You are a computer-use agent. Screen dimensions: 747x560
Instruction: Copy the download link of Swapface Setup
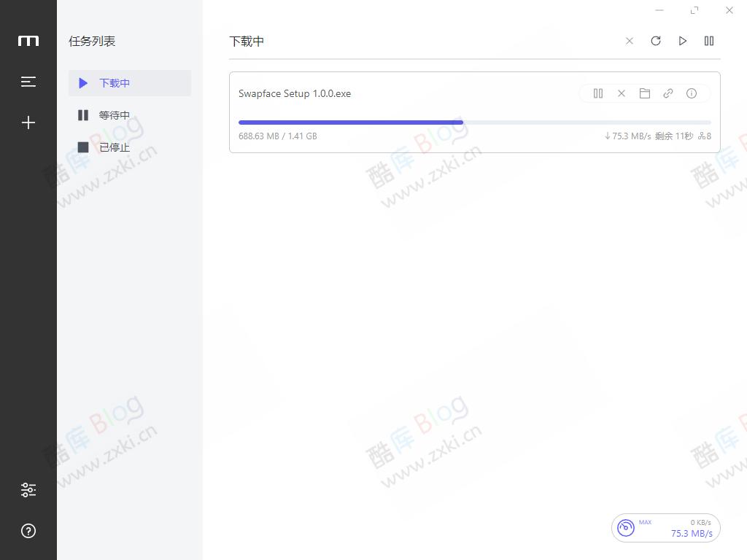pos(667,93)
